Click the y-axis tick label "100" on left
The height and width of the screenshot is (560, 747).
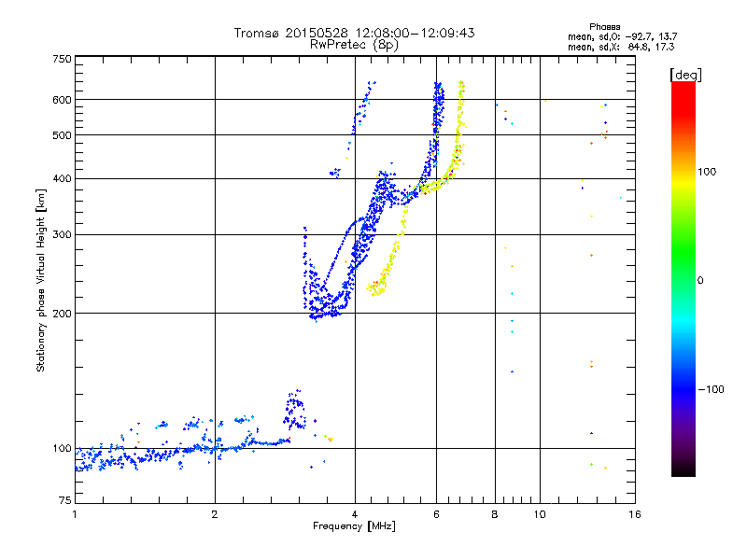point(63,449)
